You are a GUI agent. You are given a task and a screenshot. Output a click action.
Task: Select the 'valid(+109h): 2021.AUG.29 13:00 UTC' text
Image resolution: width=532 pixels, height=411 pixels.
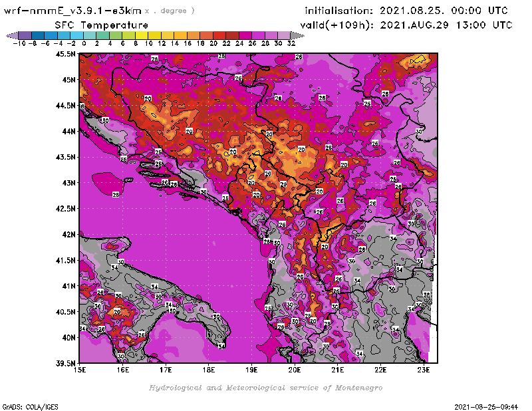(406, 25)
